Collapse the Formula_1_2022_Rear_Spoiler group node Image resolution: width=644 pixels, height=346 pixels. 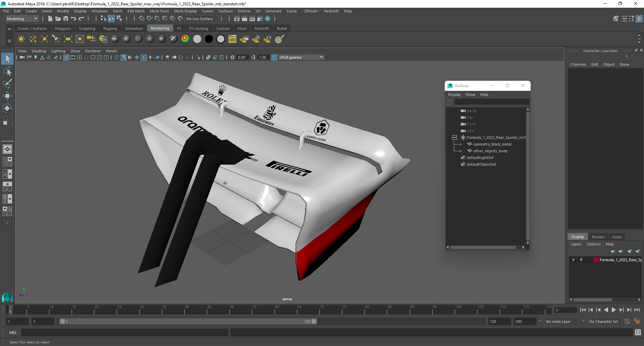click(454, 137)
